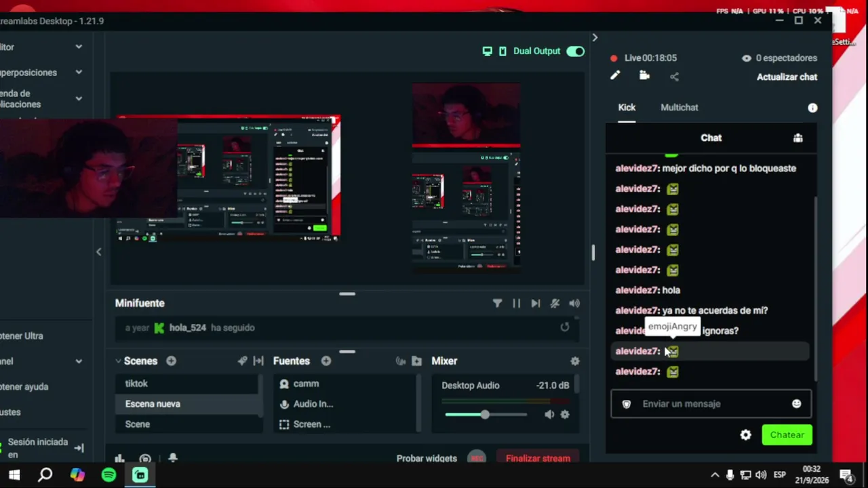Collapse the Scenes panel chevron
Screen dimensions: 868x488
click(x=118, y=361)
